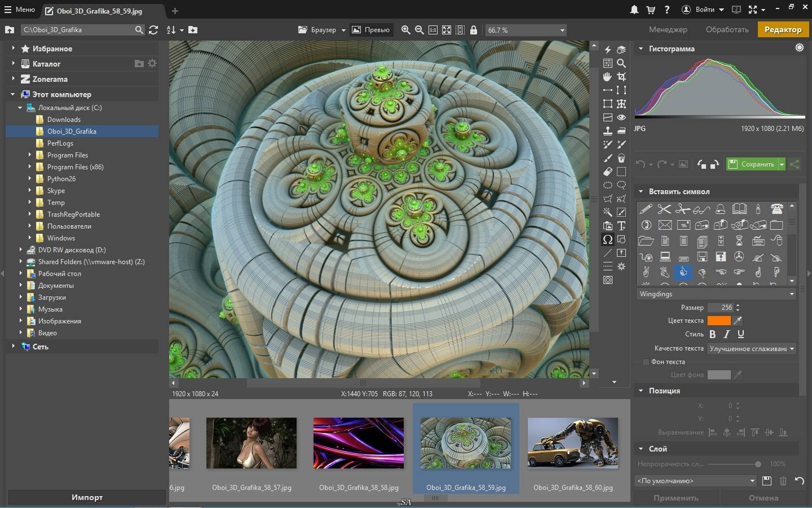Click the orange Цвет текста swatch
This screenshot has height=508, width=812.
(x=719, y=321)
